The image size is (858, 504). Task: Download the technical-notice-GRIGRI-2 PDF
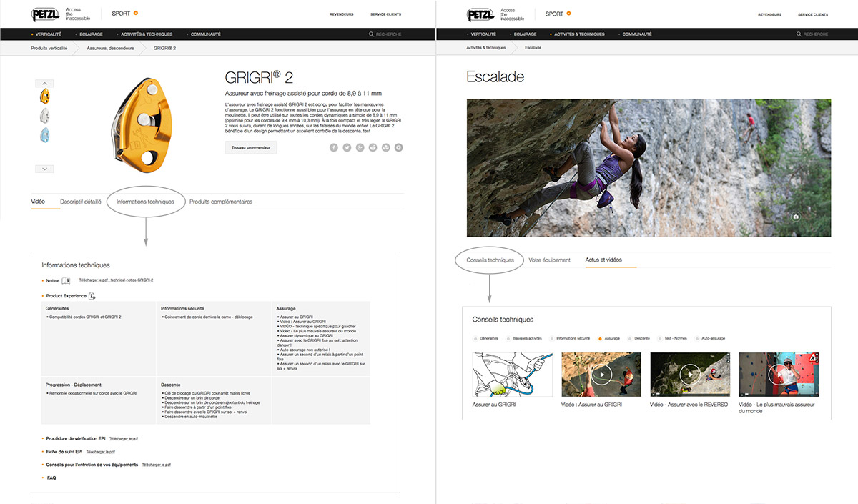(x=117, y=280)
